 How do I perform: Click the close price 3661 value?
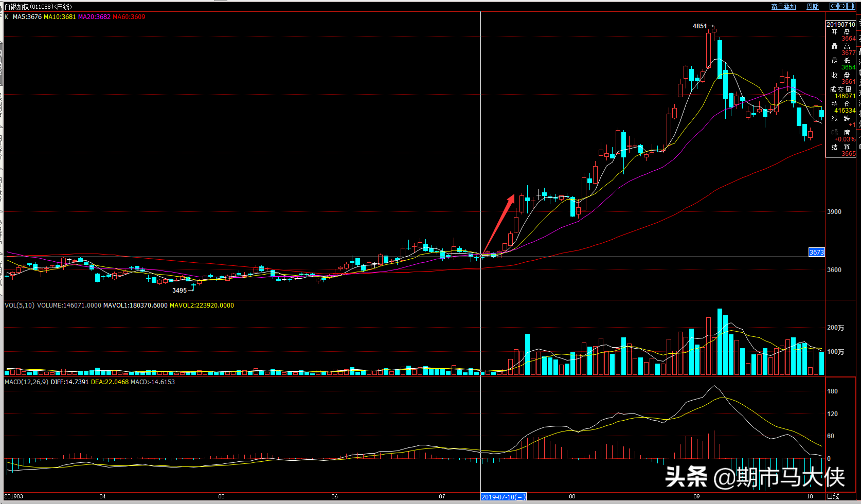tap(849, 82)
